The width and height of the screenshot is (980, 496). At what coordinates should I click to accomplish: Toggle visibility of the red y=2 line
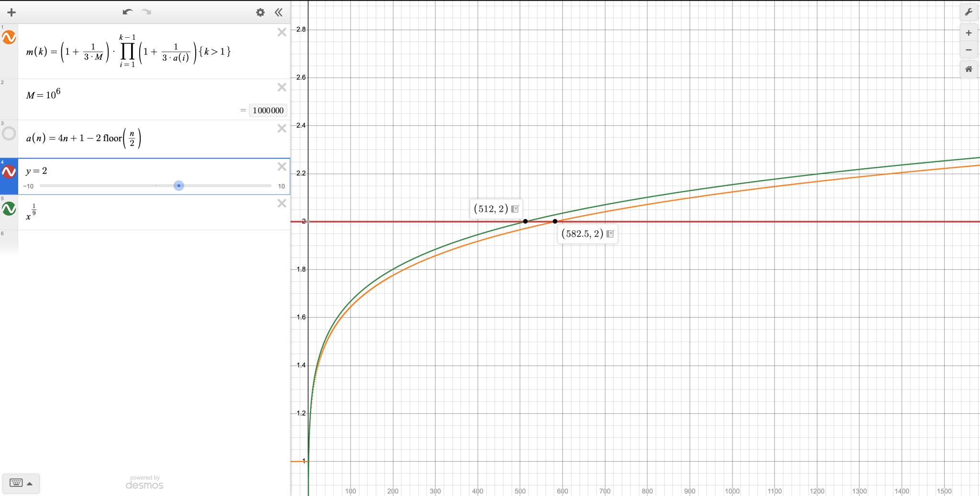9,172
